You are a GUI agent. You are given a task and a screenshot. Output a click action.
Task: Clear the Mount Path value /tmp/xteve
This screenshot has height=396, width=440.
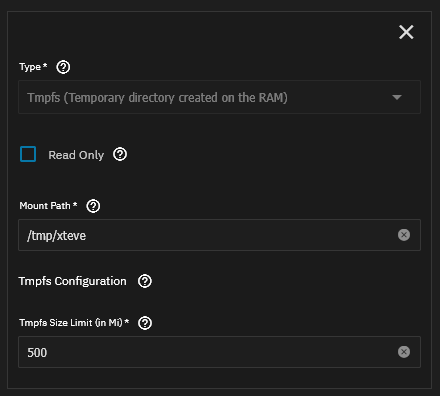tap(404, 235)
